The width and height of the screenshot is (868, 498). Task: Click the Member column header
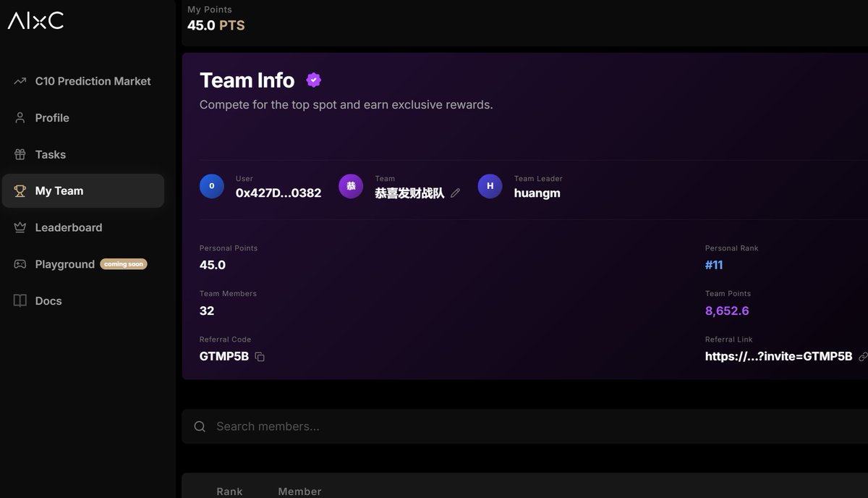(x=299, y=491)
